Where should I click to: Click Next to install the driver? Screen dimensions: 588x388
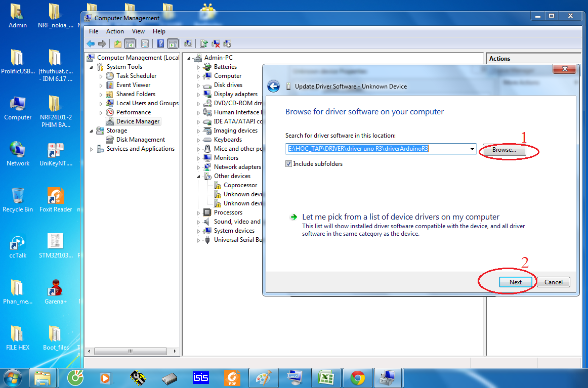pyautogui.click(x=516, y=282)
